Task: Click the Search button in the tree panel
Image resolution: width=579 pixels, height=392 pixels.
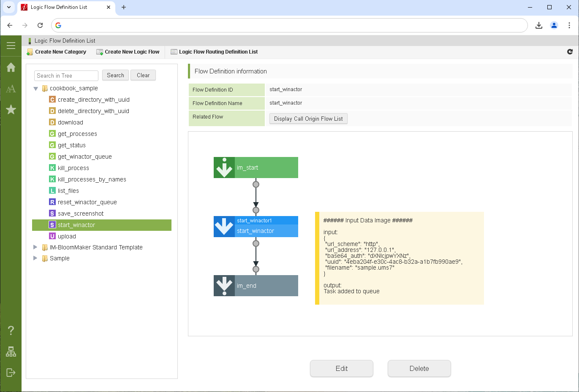Action: click(x=115, y=75)
